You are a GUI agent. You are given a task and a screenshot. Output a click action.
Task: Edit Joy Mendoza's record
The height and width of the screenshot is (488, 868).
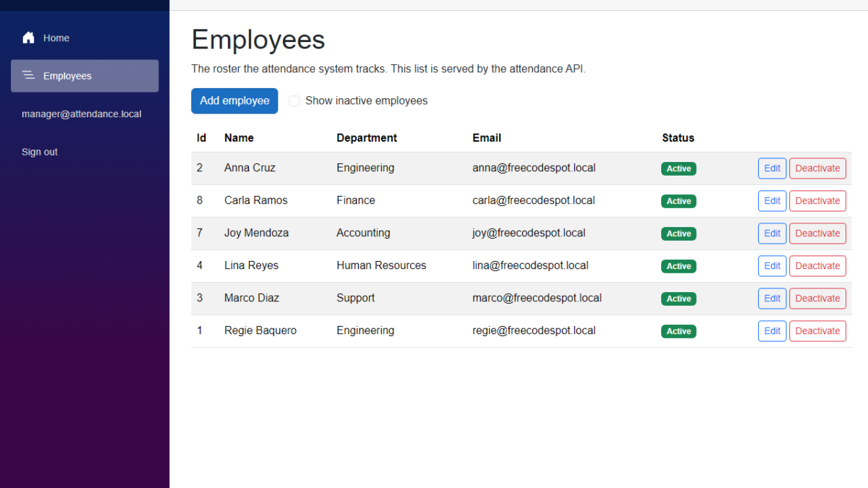tap(772, 234)
